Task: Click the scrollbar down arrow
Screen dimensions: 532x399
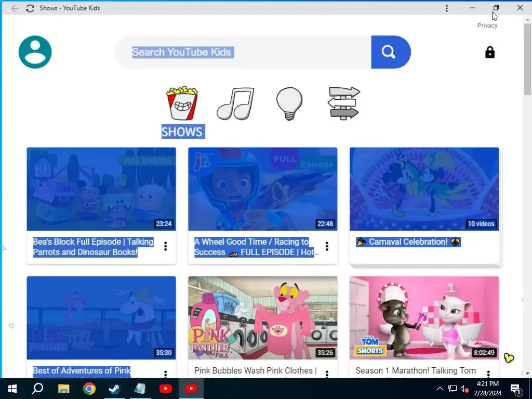Action: point(527,374)
